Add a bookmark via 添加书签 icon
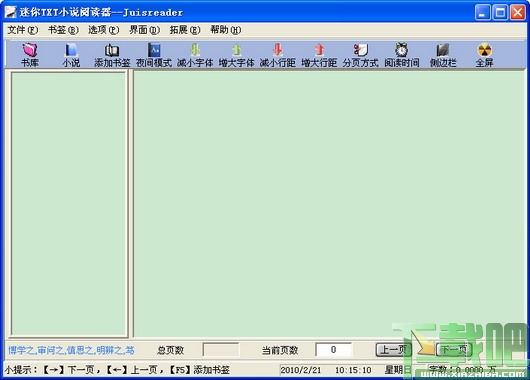Viewport: 530px width, 380px height. click(x=112, y=55)
